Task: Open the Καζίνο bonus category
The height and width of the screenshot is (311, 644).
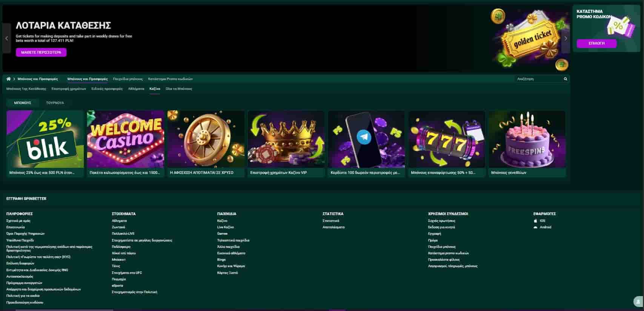Action: (155, 89)
